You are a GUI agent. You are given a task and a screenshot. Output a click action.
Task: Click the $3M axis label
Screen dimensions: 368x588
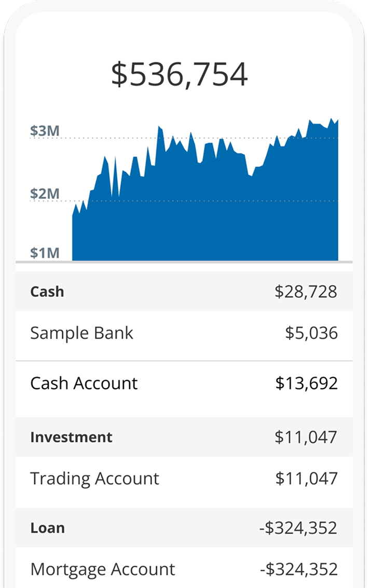[x=45, y=131]
